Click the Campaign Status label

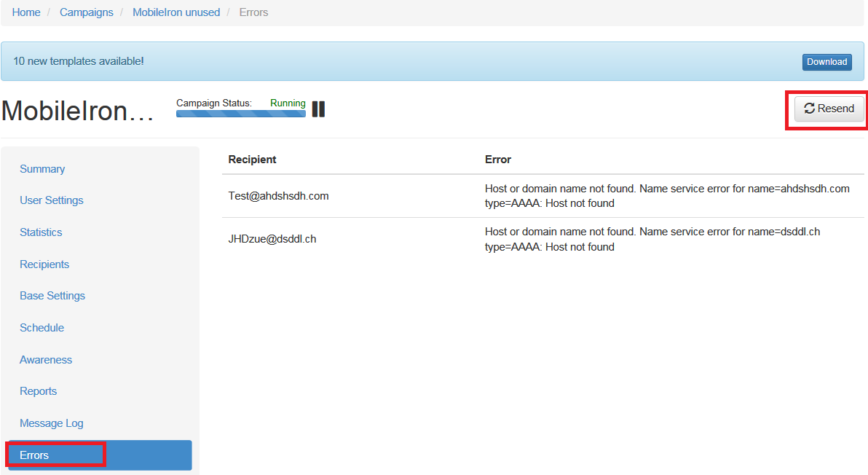(x=213, y=103)
